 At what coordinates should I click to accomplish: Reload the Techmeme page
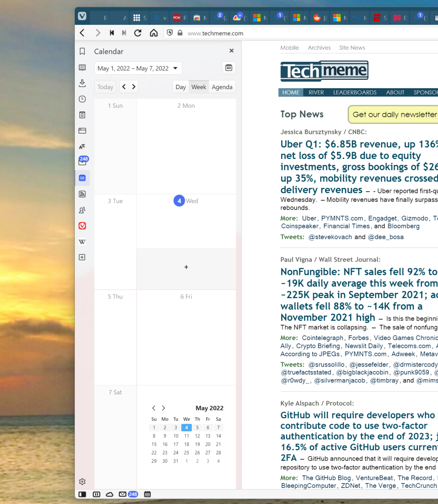(x=138, y=33)
